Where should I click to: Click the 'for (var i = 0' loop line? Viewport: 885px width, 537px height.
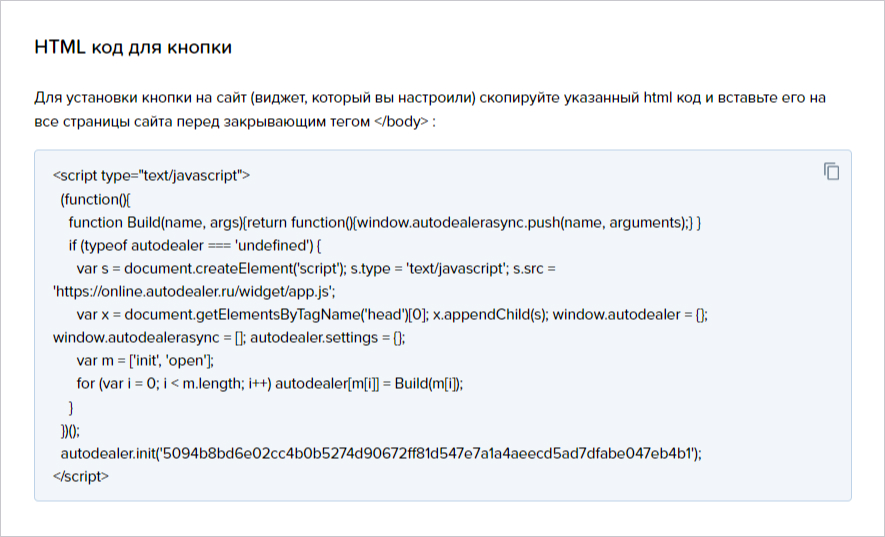pos(270,384)
